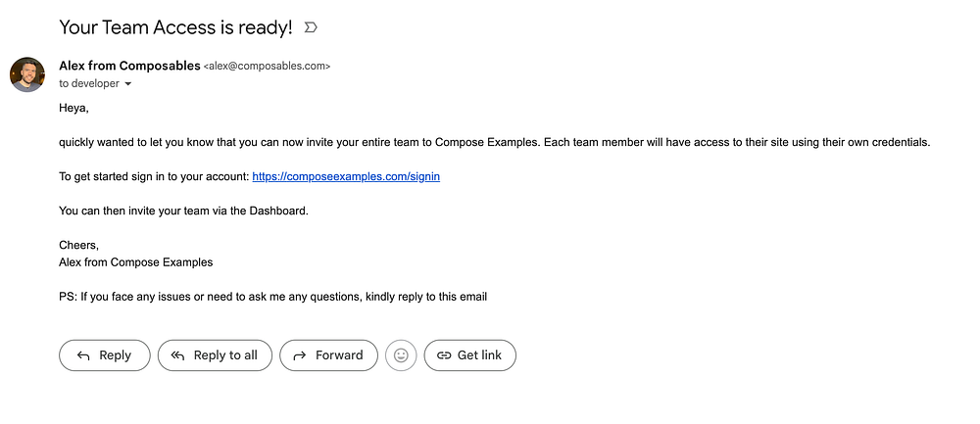Click sender name Alex from Composables
980x424 pixels.
128,66
